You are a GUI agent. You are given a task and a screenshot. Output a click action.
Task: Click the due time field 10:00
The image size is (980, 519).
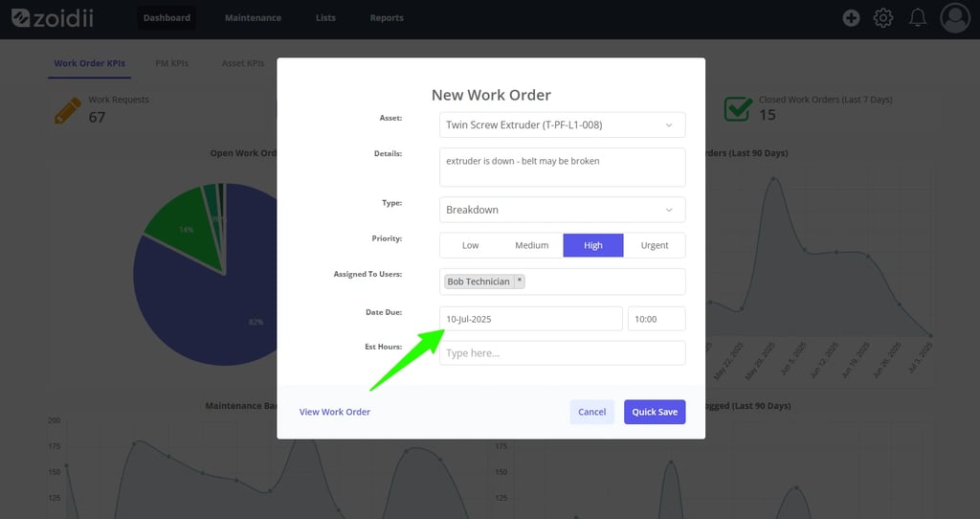[x=657, y=319]
